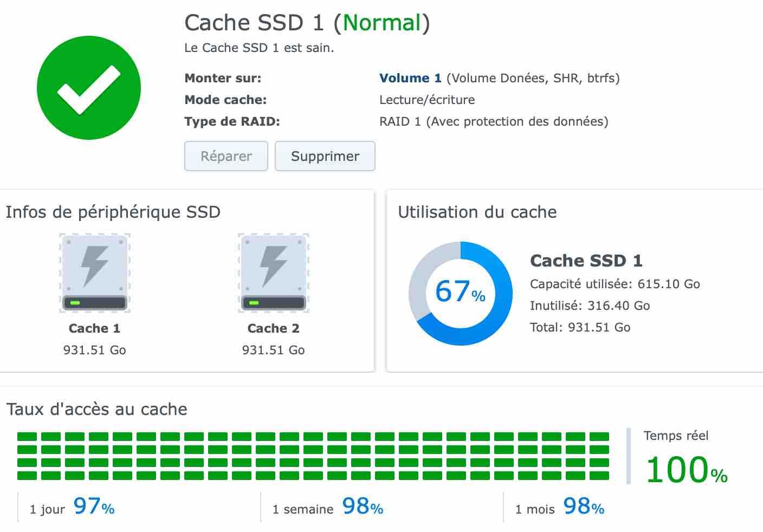Click the Cache 2 drive name label
This screenshot has height=532, width=763.
click(274, 328)
